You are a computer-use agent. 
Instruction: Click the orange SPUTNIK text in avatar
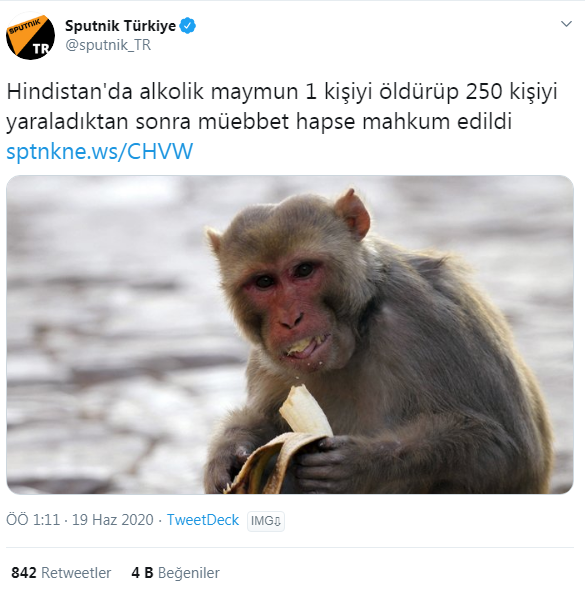click(24, 26)
